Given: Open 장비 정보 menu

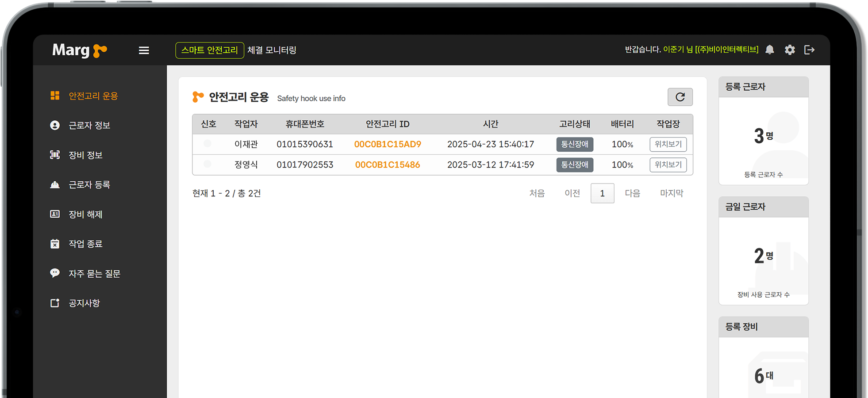Looking at the screenshot, I should click(85, 155).
